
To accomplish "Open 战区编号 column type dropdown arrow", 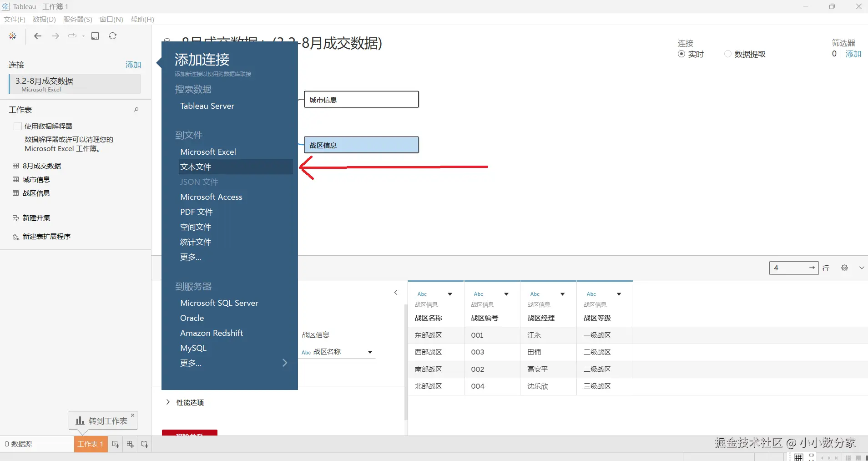I will pos(506,294).
